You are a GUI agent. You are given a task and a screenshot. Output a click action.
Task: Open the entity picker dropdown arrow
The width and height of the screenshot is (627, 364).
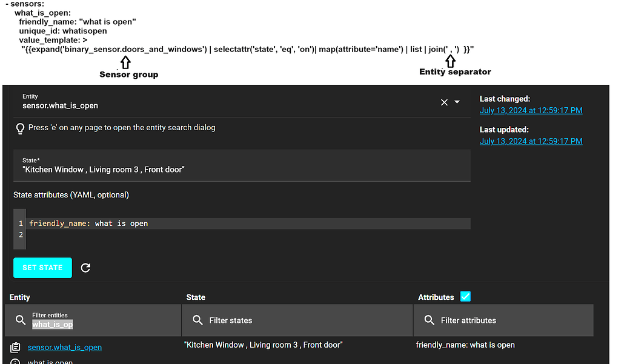coord(457,102)
